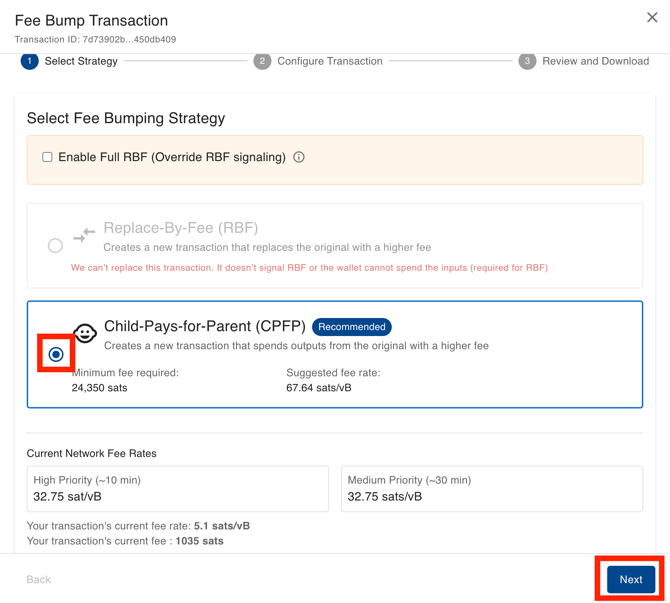The height and width of the screenshot is (603, 670).
Task: Click the step 1 circle icon
Action: pyautogui.click(x=30, y=61)
